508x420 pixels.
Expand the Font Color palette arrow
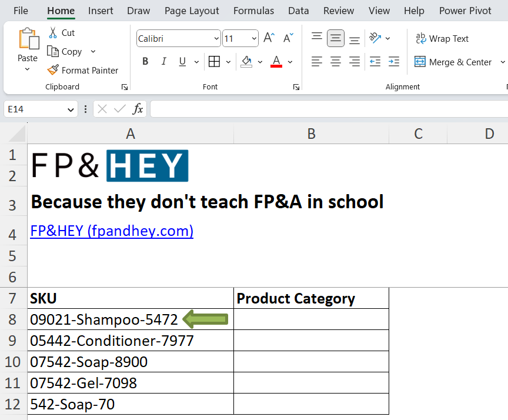[290, 62]
